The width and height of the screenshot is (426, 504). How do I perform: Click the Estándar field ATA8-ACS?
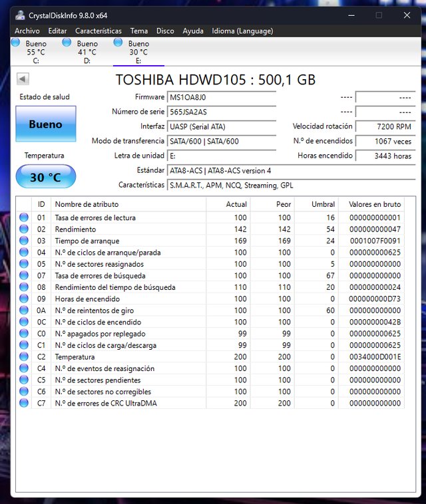(x=291, y=171)
